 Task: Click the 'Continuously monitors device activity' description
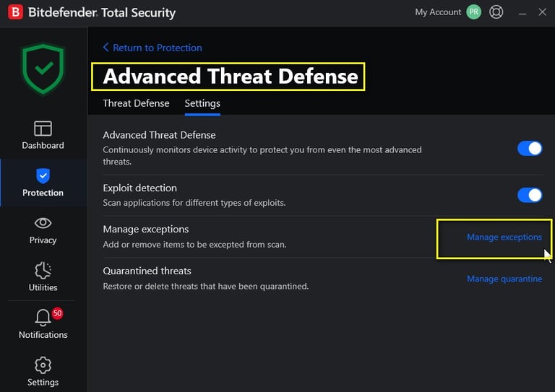(x=262, y=155)
